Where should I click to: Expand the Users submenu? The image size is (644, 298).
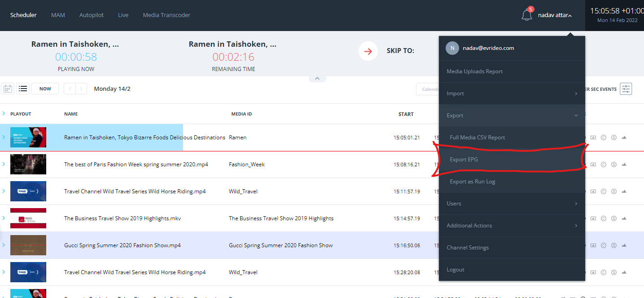tap(576, 204)
